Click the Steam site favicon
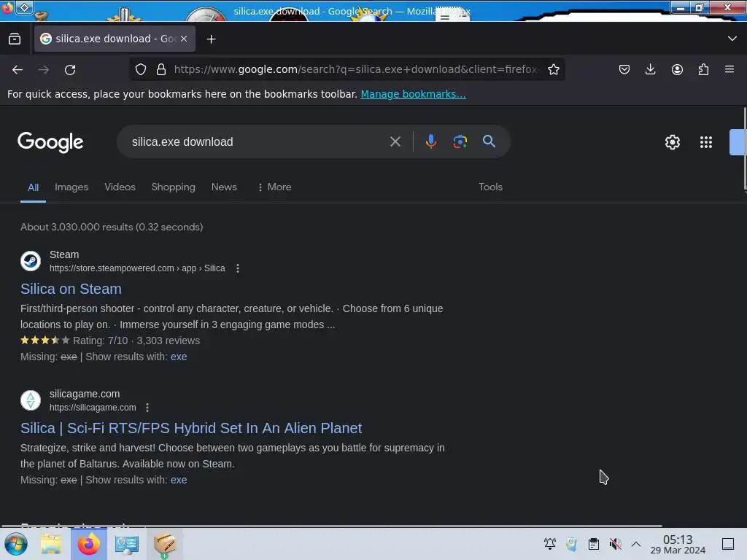 pos(31,261)
